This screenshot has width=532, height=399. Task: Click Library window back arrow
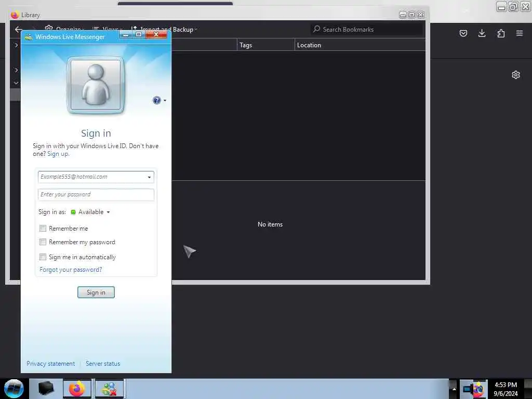18,29
